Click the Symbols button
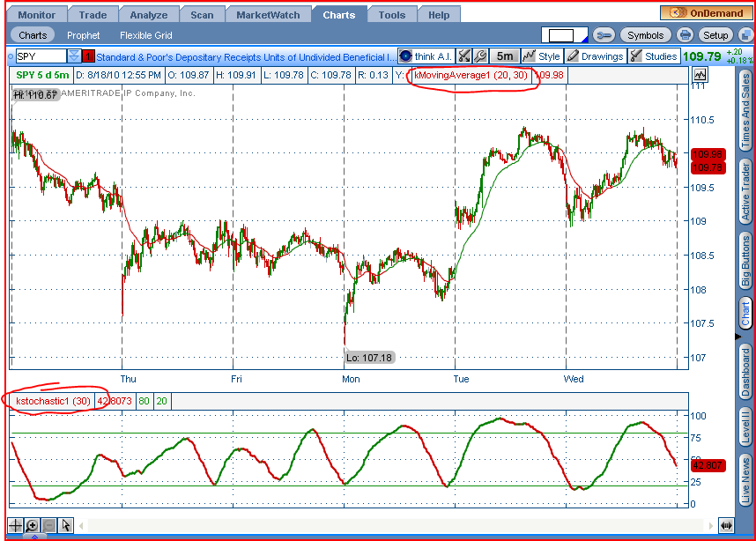Image resolution: width=756 pixels, height=541 pixels. [x=645, y=35]
